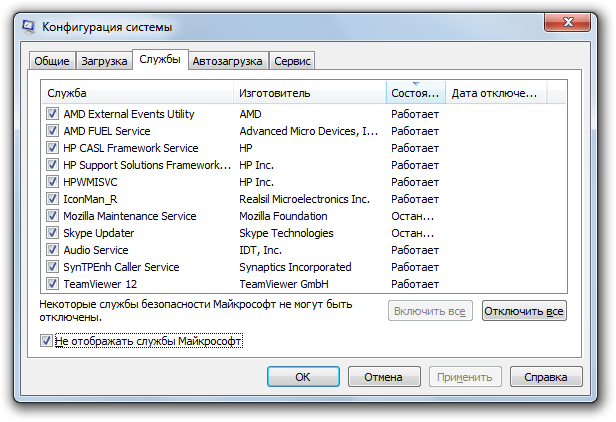This screenshot has height=422, width=616.
Task: Select the Audio Service row
Action: coord(96,250)
